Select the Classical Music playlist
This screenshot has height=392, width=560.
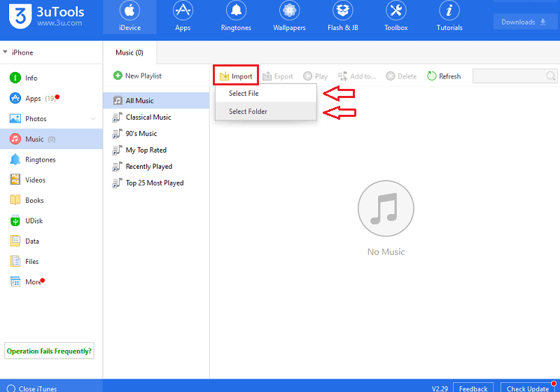click(x=148, y=117)
